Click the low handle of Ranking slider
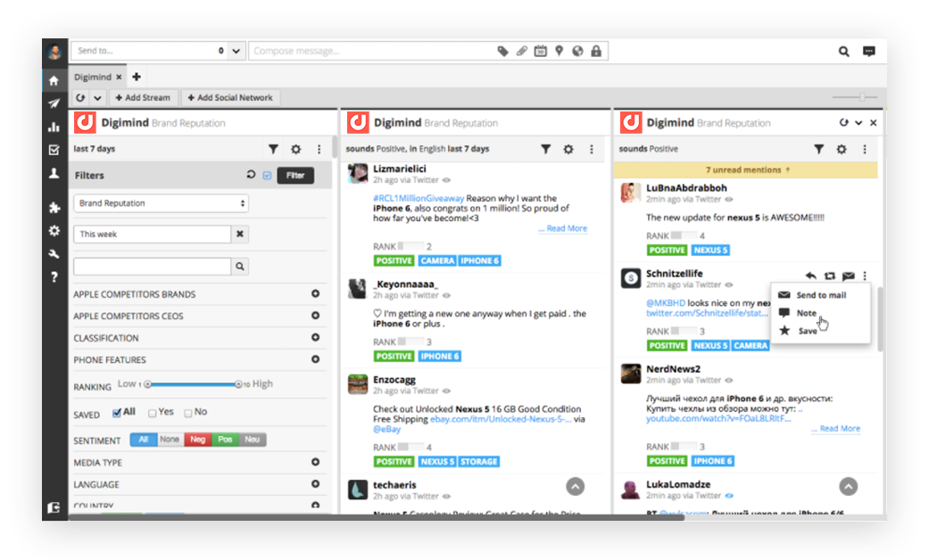Viewport: 929px width, 560px height. click(147, 384)
